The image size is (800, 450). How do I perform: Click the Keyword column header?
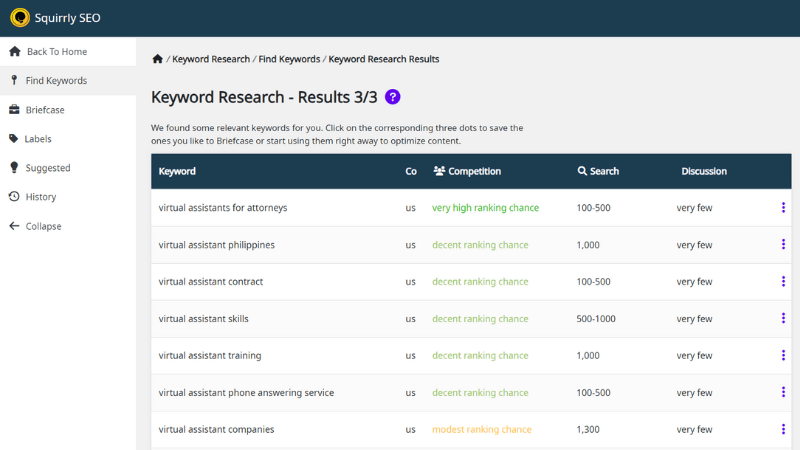(177, 171)
